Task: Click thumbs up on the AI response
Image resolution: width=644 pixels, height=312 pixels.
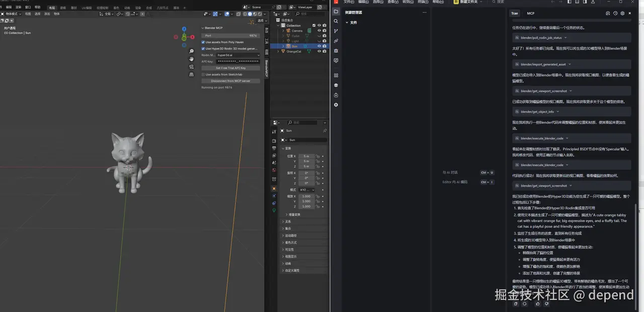Action: coord(538,303)
